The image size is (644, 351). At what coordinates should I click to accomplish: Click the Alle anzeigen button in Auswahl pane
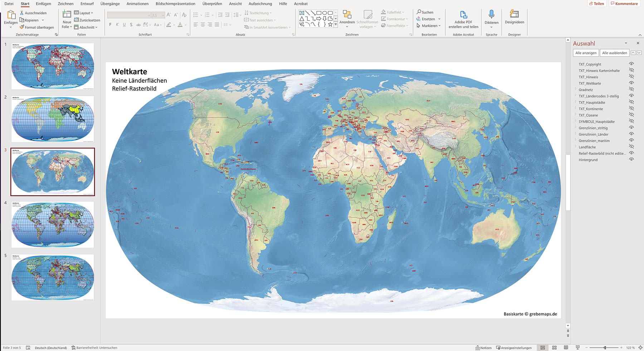586,53
